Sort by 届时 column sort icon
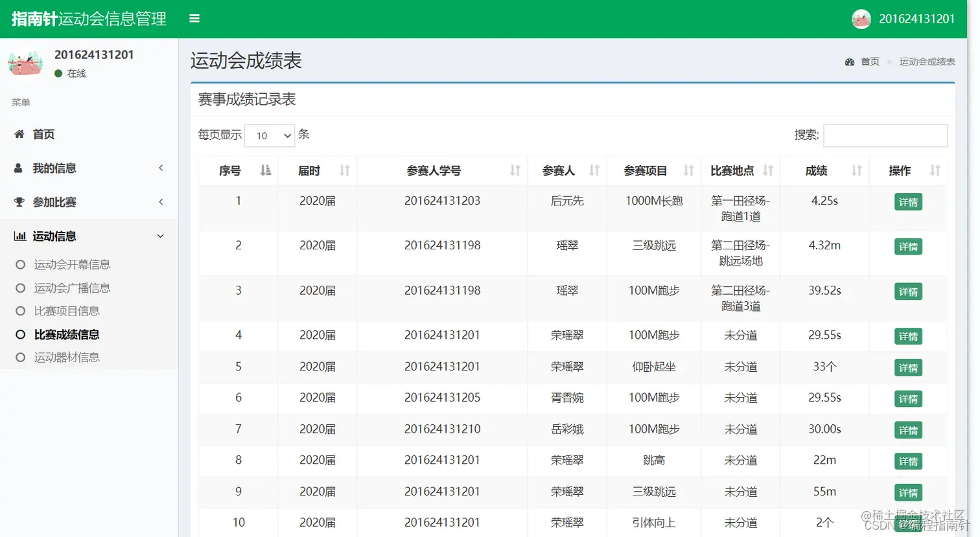This screenshot has height=537, width=980. (345, 170)
